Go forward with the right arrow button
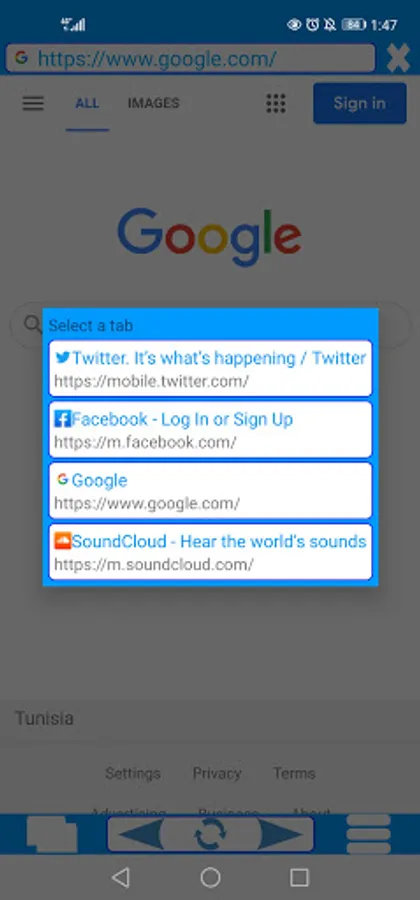The width and height of the screenshot is (420, 900). coord(281,834)
